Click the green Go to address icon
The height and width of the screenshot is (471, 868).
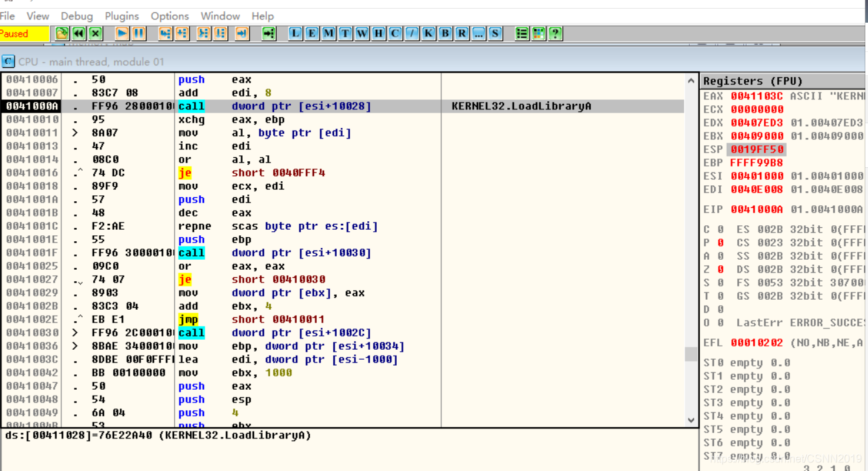point(269,33)
